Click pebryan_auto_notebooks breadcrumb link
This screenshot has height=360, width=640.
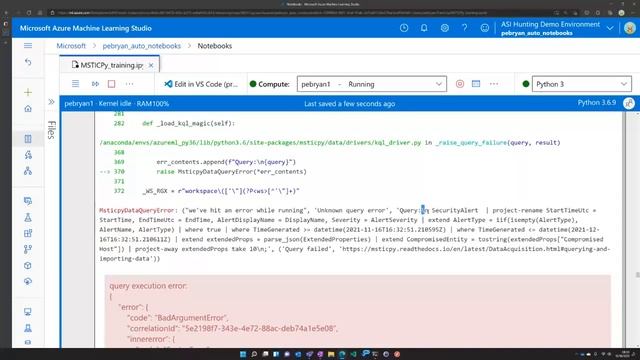[x=142, y=46]
